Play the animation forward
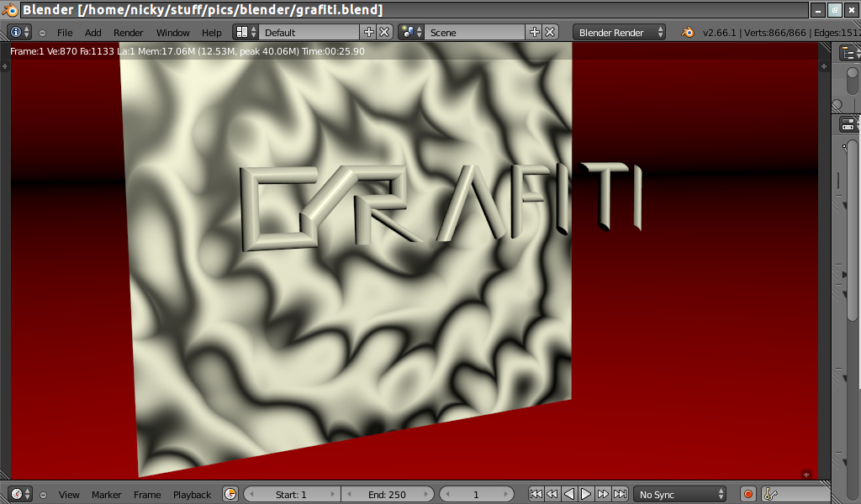Image resolution: width=861 pixels, height=504 pixels. 586,494
